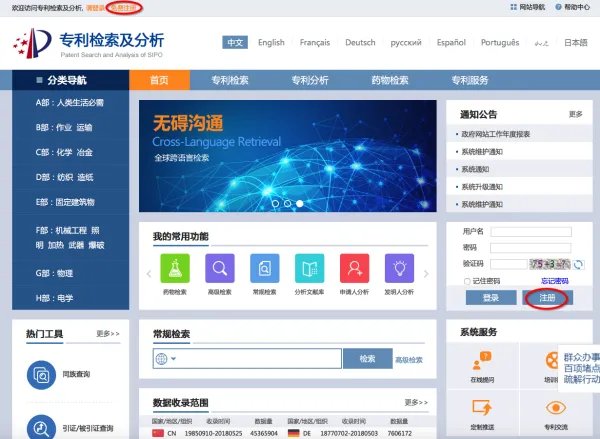Switch language to Deutsch
The height and width of the screenshot is (439, 600).
coord(360,42)
